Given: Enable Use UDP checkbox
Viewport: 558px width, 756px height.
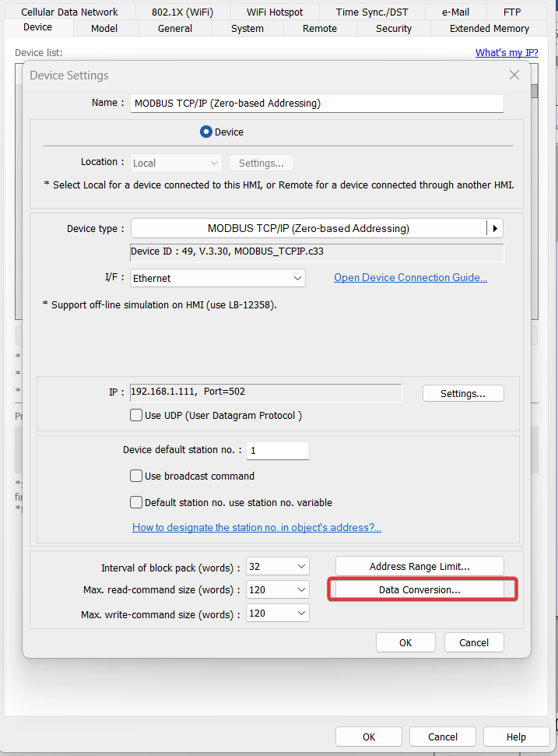Looking at the screenshot, I should tap(136, 416).
